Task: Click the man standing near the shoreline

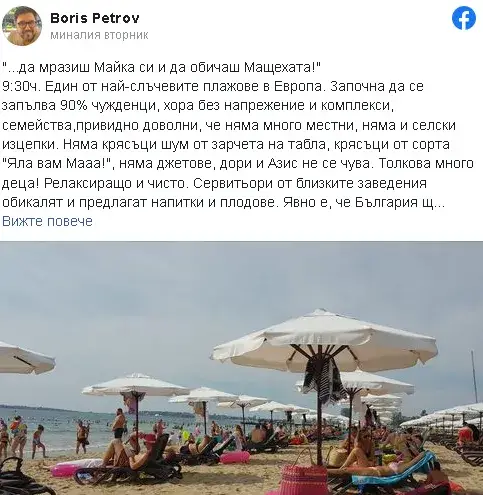Action: point(119,426)
